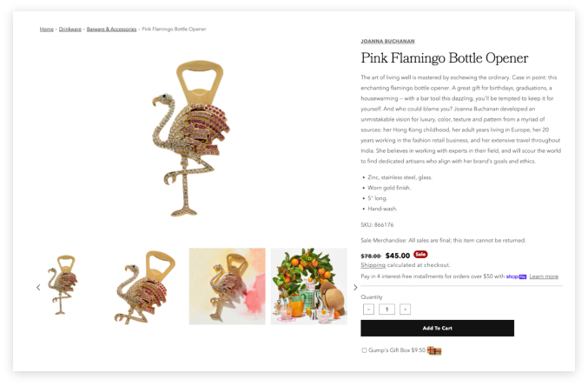Click the previous thumbnail arrow
Viewport: 588px width, 386px height.
[x=38, y=287]
